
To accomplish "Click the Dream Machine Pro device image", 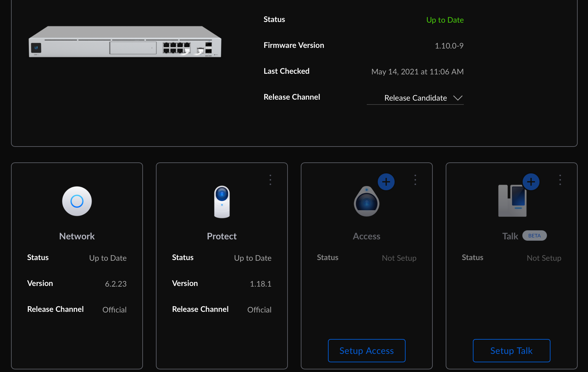I will click(x=125, y=42).
